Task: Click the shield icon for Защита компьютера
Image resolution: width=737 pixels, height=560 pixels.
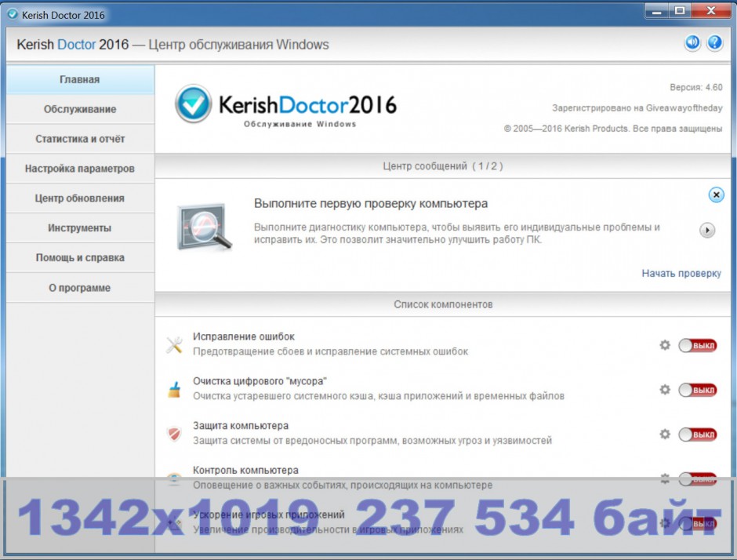Action: pyautogui.click(x=174, y=434)
